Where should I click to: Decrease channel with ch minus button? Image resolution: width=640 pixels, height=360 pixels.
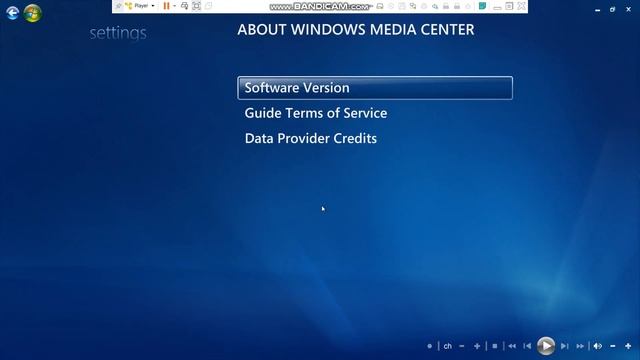[462, 346]
